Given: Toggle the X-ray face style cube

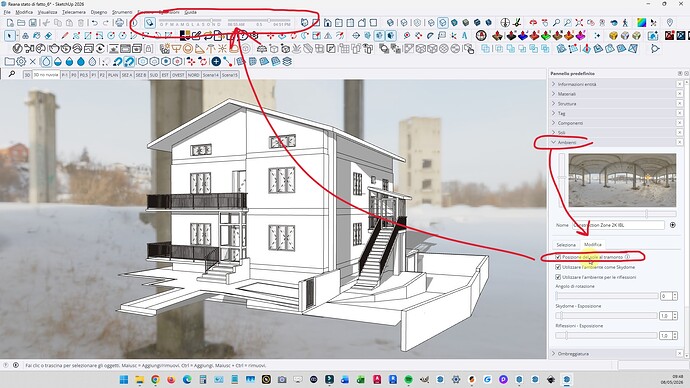Looking at the screenshot, I should 390,22.
